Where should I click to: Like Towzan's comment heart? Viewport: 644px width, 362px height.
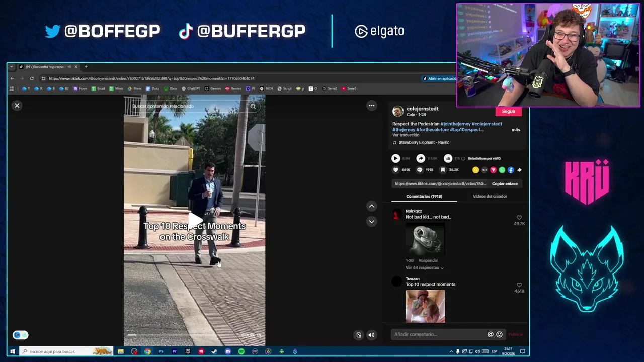coord(519,285)
